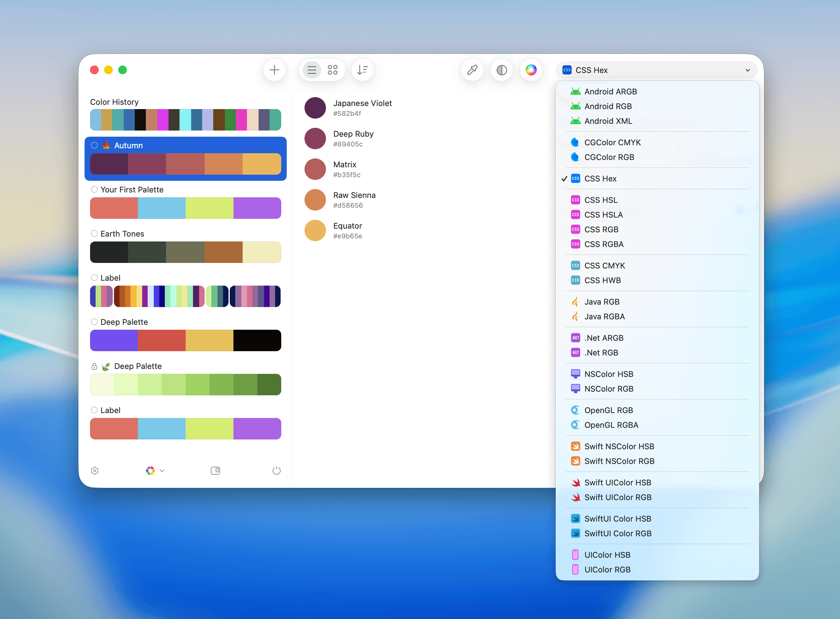840x619 pixels.
Task: Choose Android ARGB format
Action: (657, 91)
